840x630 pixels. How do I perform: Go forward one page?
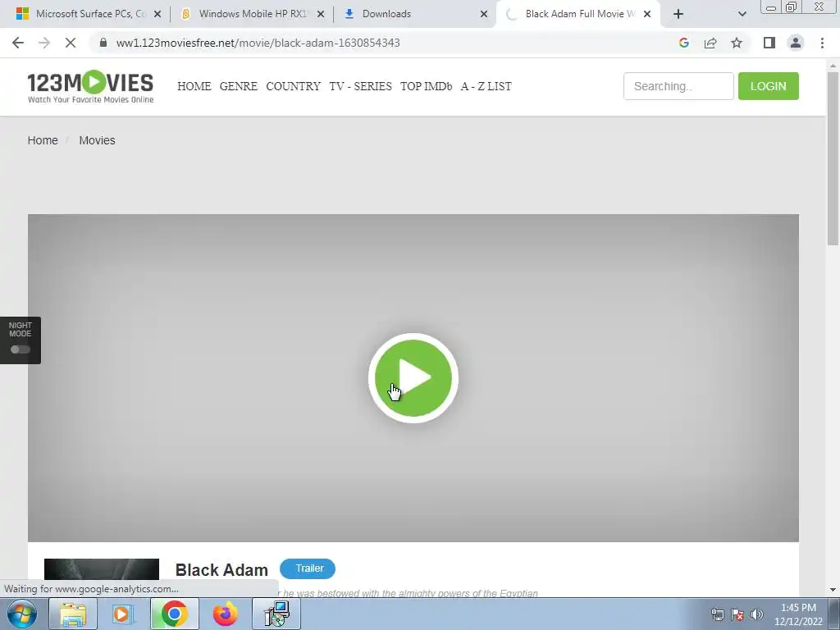tap(44, 43)
